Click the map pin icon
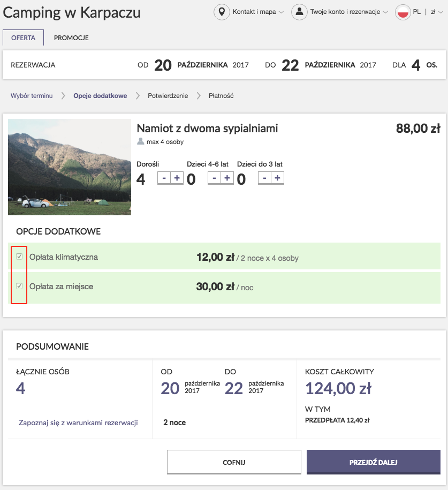The height and width of the screenshot is (490, 448). pos(222,12)
